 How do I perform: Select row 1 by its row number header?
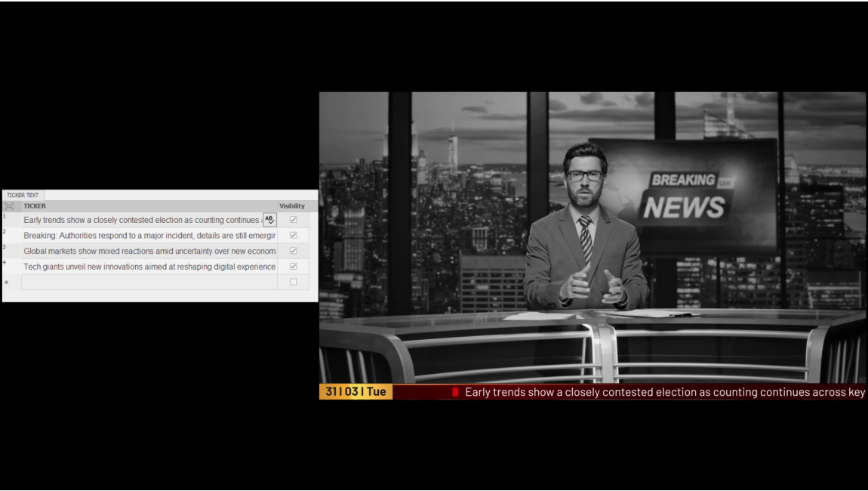[x=10, y=220]
